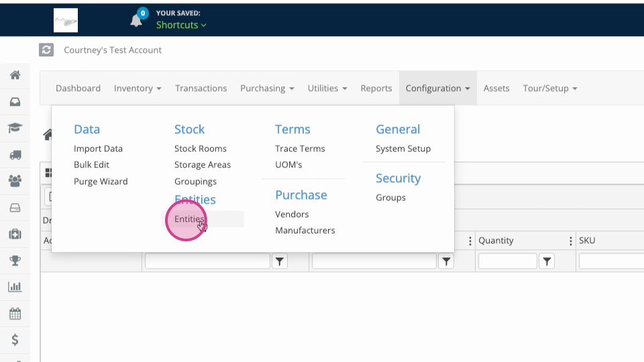
Task: Open the inbox tray sidebar icon
Action: click(x=15, y=102)
